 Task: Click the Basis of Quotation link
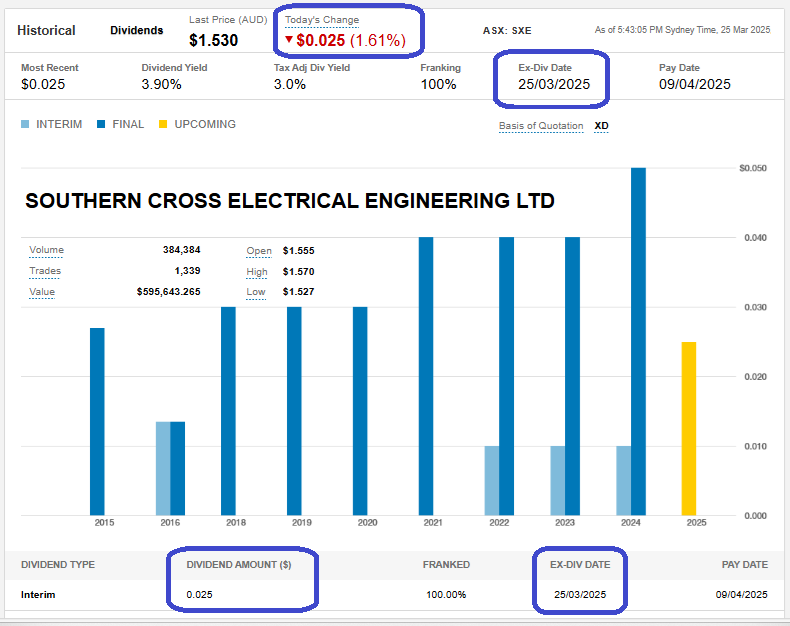pos(540,126)
